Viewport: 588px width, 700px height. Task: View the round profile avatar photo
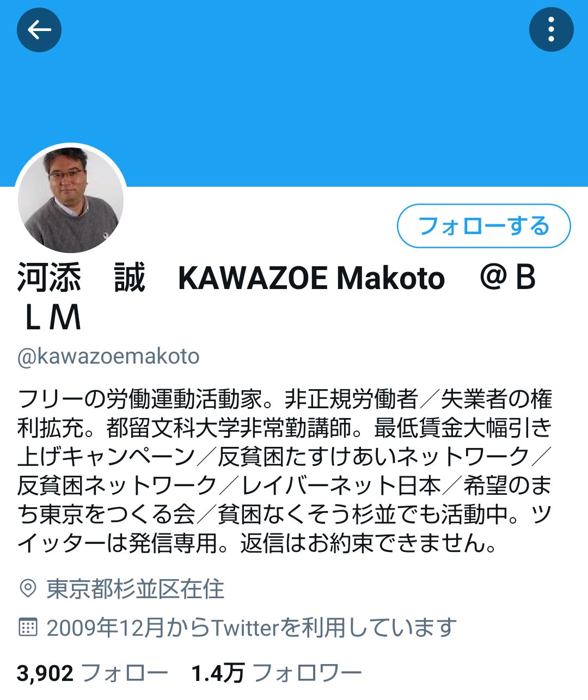click(x=71, y=199)
